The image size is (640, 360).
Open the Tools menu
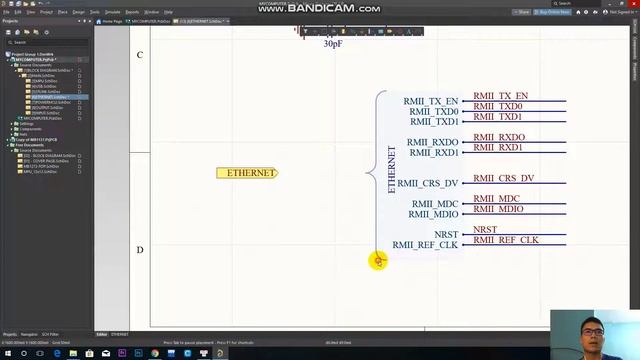[94, 12]
